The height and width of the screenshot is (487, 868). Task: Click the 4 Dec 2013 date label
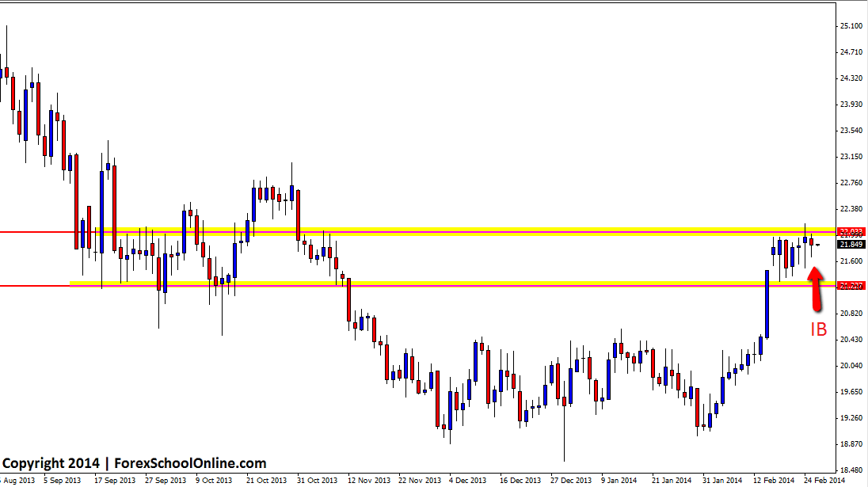(x=468, y=480)
